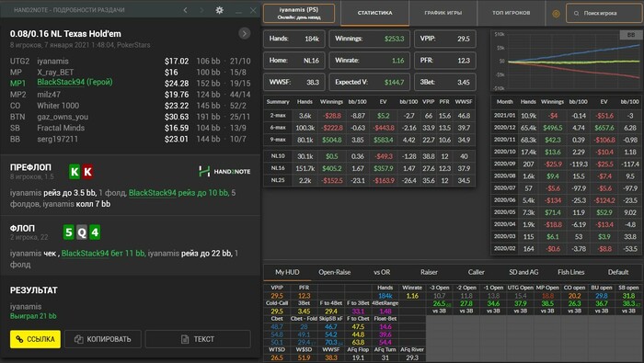Open the ТОП ИГРОКОВ tab
The height and width of the screenshot is (363, 644).
click(511, 13)
